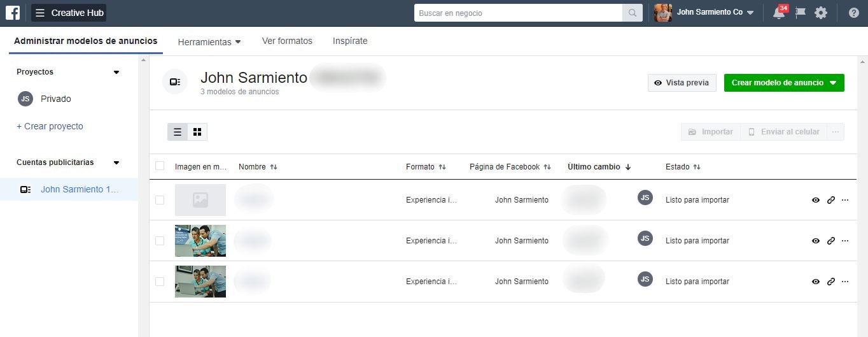The width and height of the screenshot is (868, 337).
Task: Open the third row image thumbnail
Action: click(200, 282)
